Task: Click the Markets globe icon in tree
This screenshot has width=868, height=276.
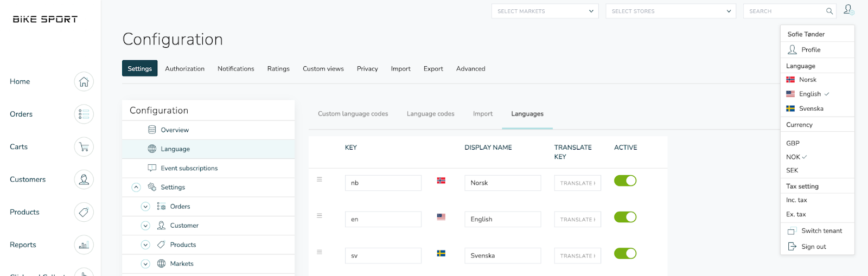Action: [161, 264]
